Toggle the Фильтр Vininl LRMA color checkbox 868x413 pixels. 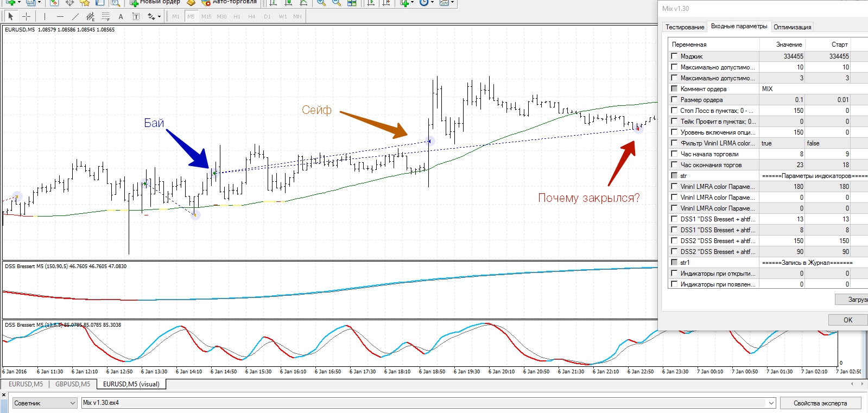pyautogui.click(x=674, y=143)
